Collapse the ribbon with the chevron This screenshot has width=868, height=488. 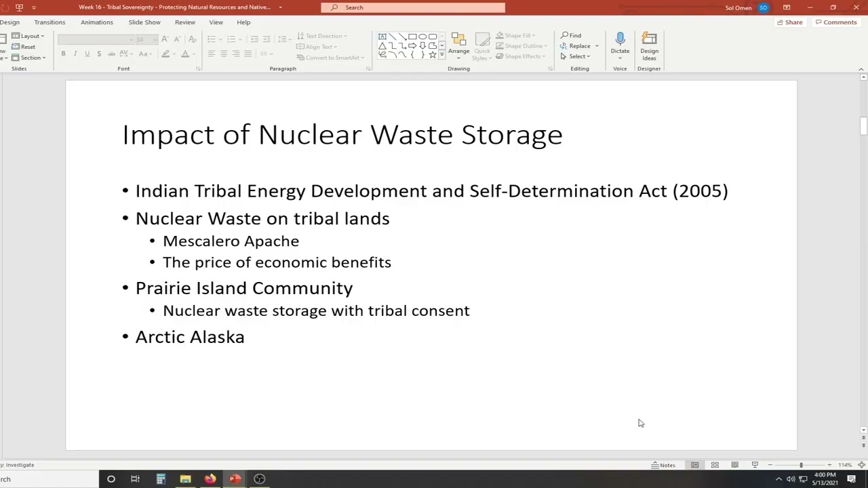pos(861,69)
